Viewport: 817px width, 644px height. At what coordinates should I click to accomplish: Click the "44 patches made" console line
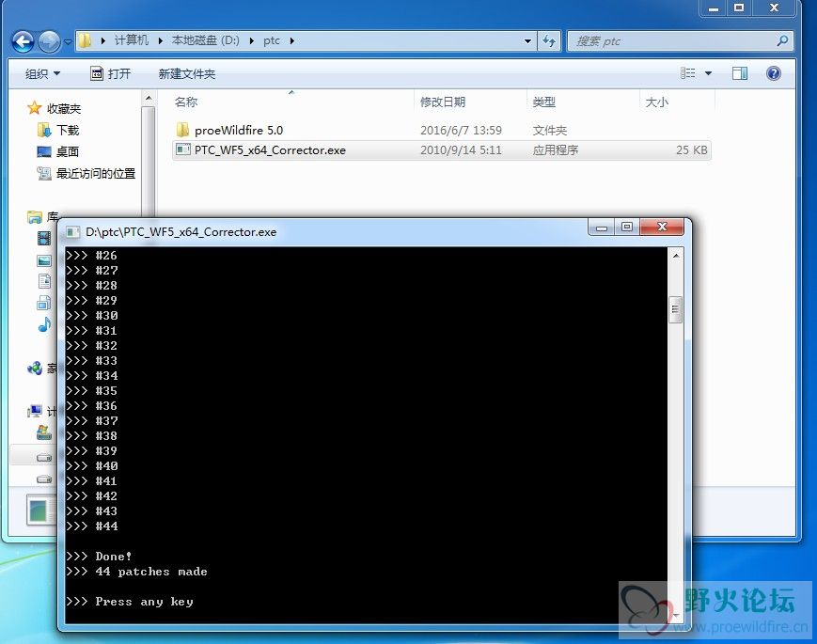click(151, 572)
